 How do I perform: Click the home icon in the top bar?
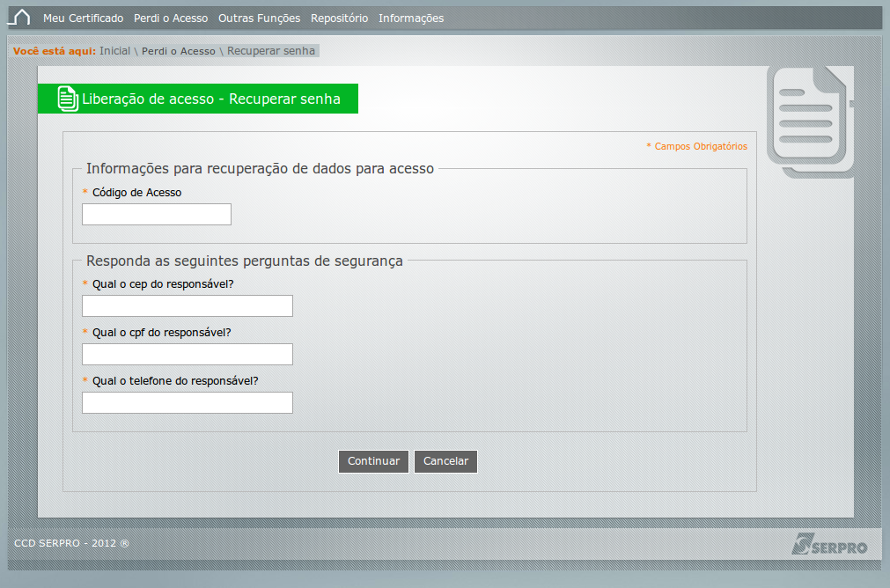click(x=20, y=18)
